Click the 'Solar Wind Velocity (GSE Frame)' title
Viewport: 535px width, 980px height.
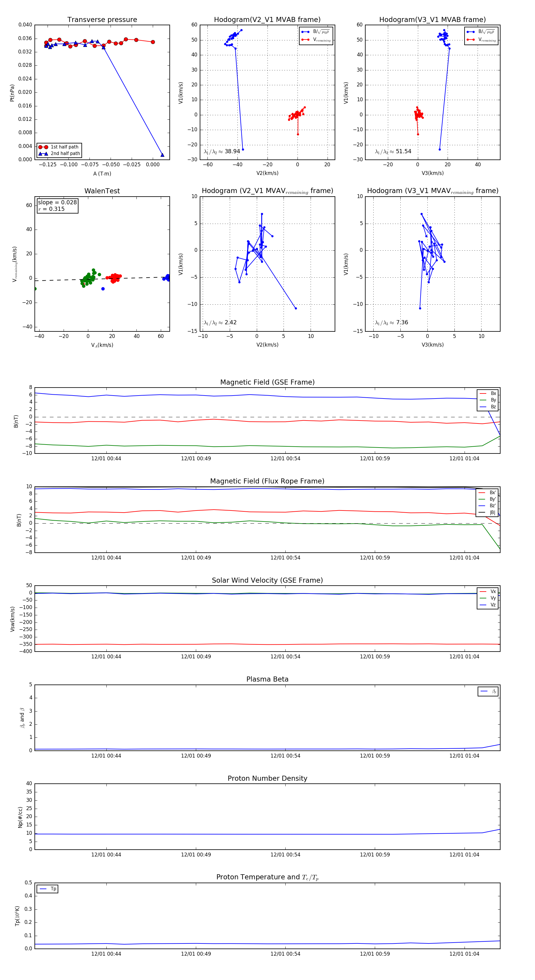pos(267,580)
